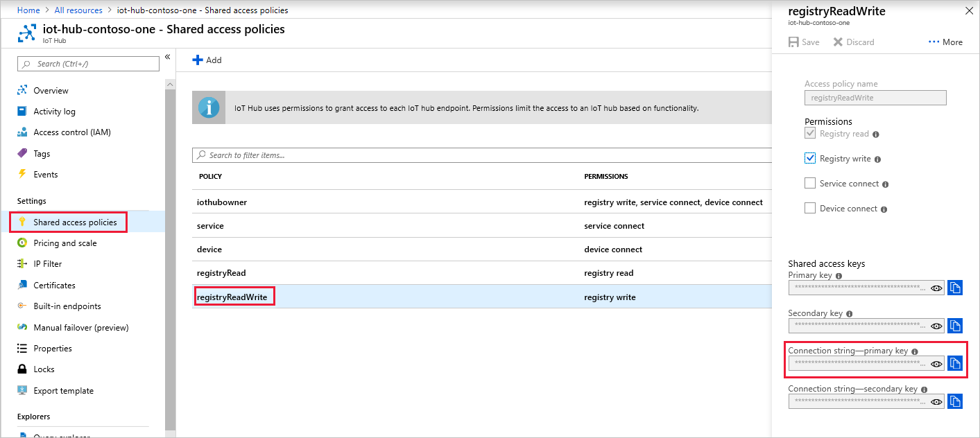This screenshot has width=980, height=438.
Task: Collapse the left navigation menu
Action: (x=167, y=57)
